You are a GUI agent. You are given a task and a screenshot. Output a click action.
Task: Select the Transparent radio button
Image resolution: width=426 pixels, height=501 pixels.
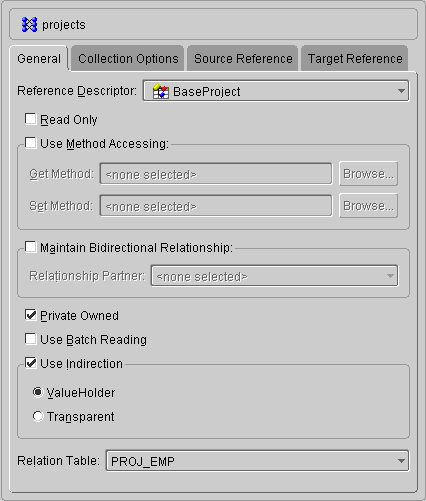point(38,416)
